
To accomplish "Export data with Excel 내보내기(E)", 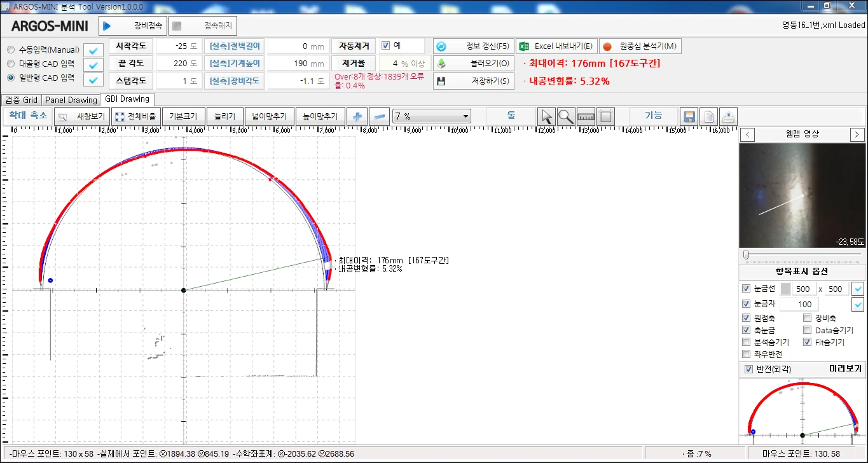I will coord(556,46).
